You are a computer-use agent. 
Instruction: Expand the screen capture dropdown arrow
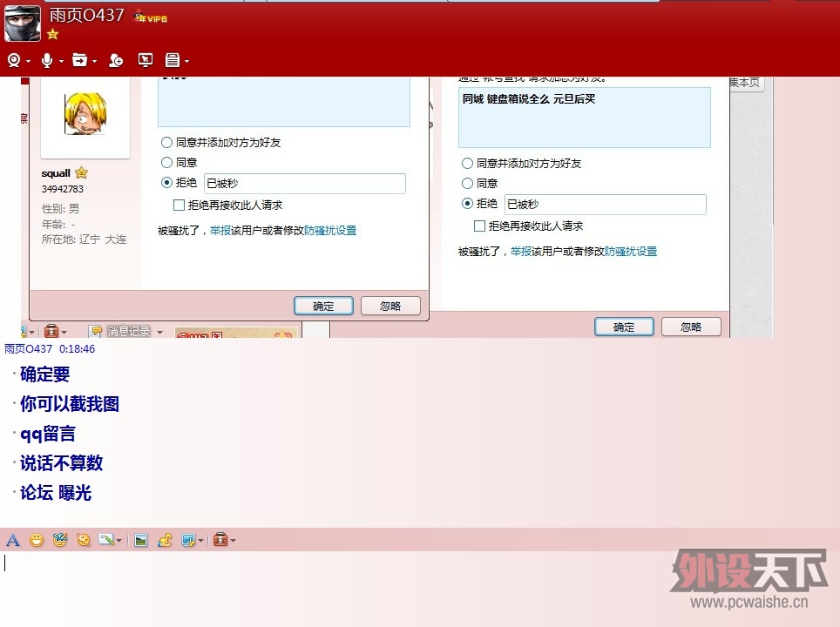[201, 541]
